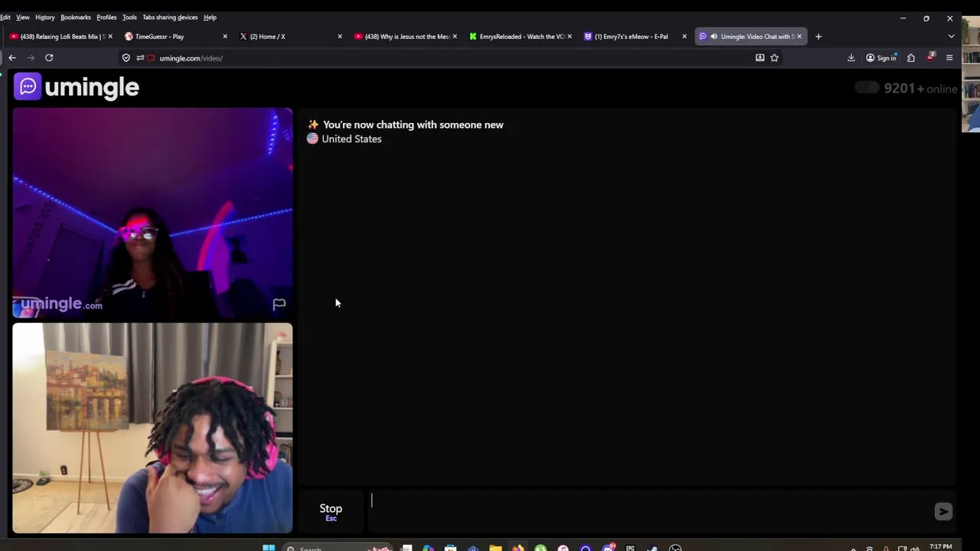The image size is (980, 551).
Task: Open the Tabs sharing devices menu
Action: [x=170, y=17]
